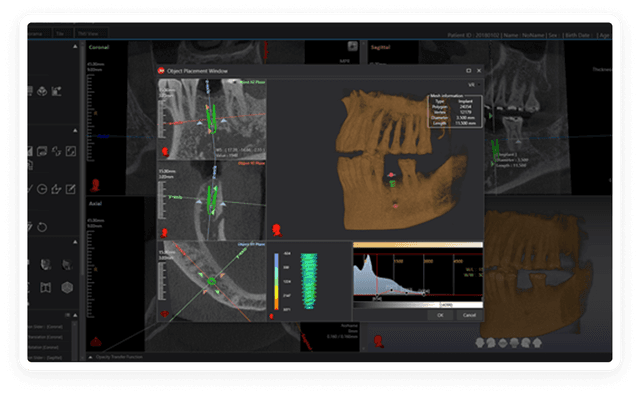Collapse the second left panel section
Image resolution: width=640 pixels, height=395 pixels.
(x=75, y=131)
